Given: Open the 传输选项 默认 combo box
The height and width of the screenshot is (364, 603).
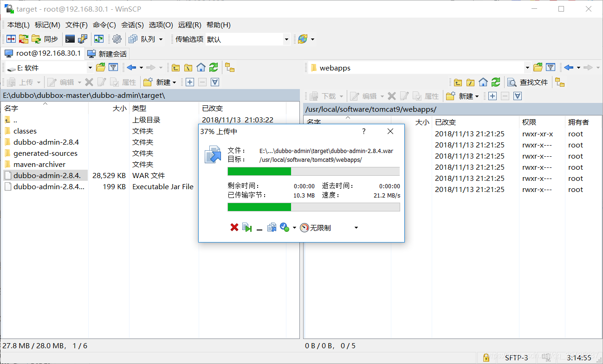Looking at the screenshot, I should [247, 39].
